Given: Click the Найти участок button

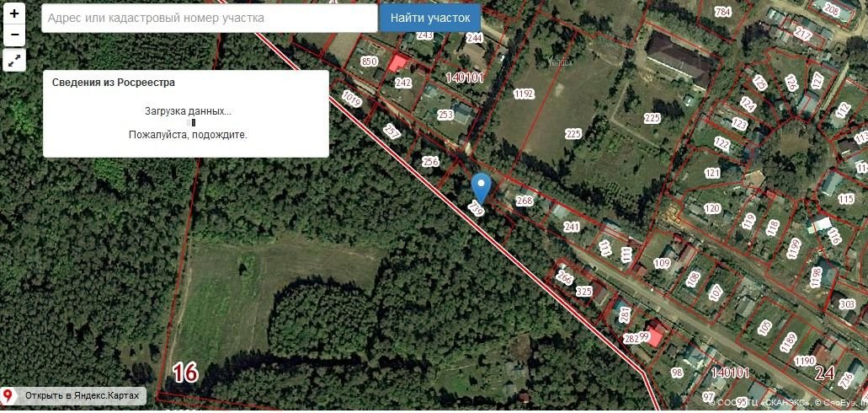Looking at the screenshot, I should point(430,18).
